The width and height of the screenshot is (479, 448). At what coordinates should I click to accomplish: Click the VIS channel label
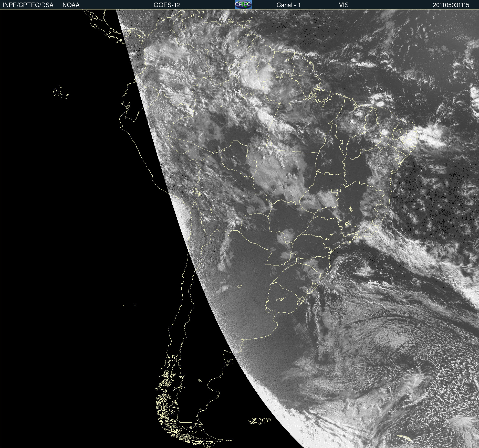pos(344,5)
